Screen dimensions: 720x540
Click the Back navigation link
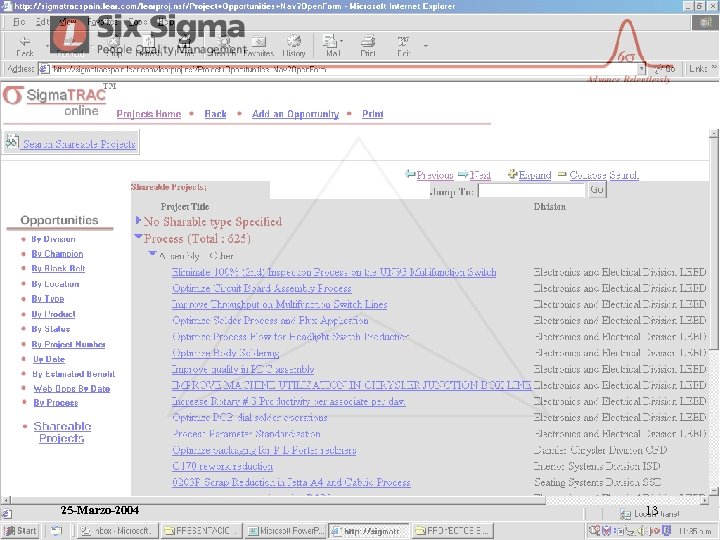(215, 114)
